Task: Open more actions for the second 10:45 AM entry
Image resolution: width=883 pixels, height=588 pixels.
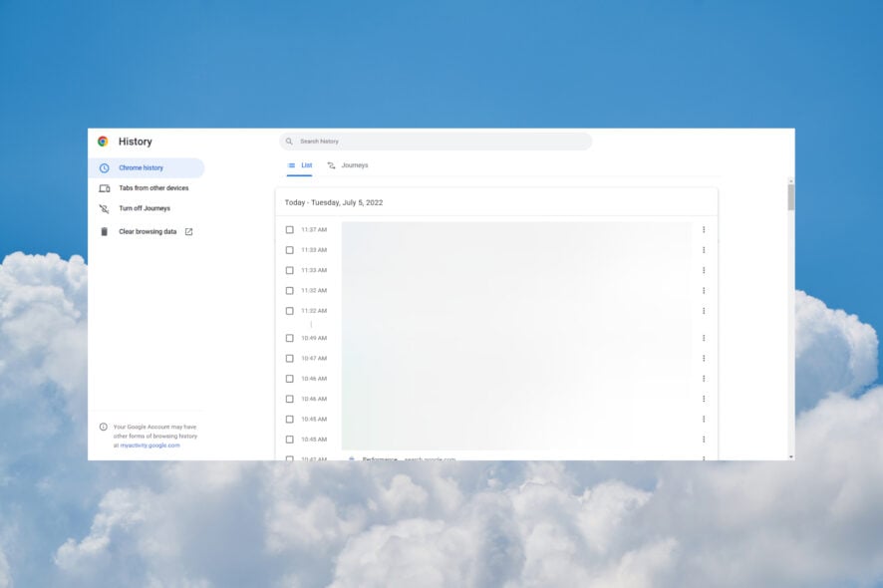Action: coord(704,440)
